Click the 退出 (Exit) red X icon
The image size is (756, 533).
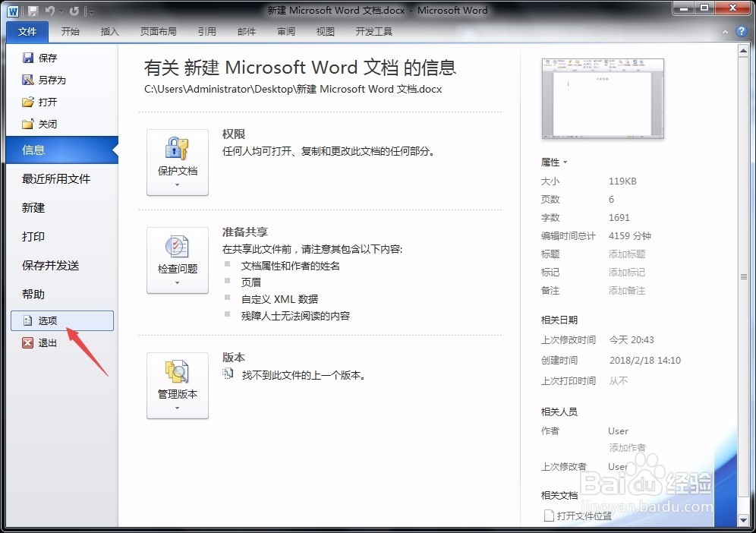pos(28,342)
